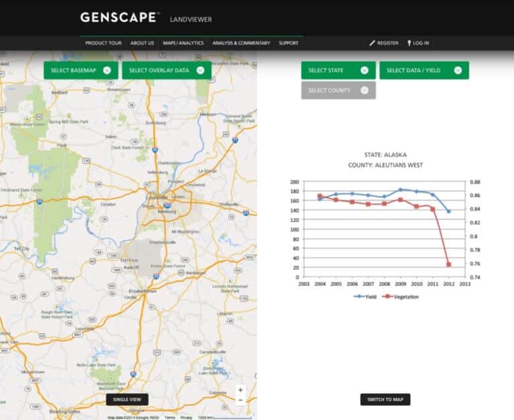Image resolution: width=514 pixels, height=420 pixels.
Task: Click the Genscape logo
Action: 120,17
